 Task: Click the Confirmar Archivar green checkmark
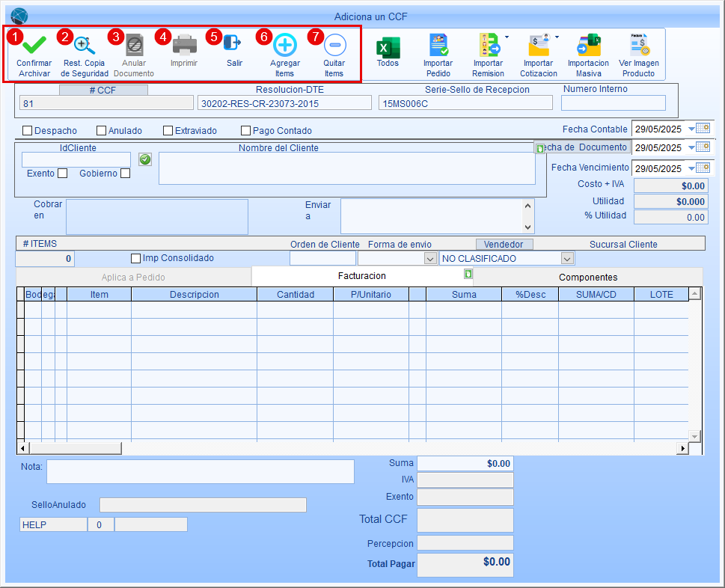(x=34, y=46)
